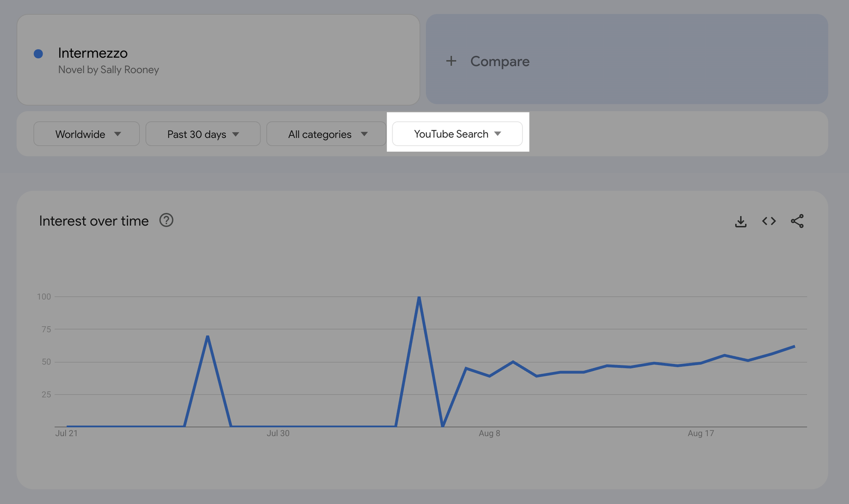Click the Novel by Sally Rooney subtitle
The height and width of the screenshot is (504, 849).
tap(108, 70)
